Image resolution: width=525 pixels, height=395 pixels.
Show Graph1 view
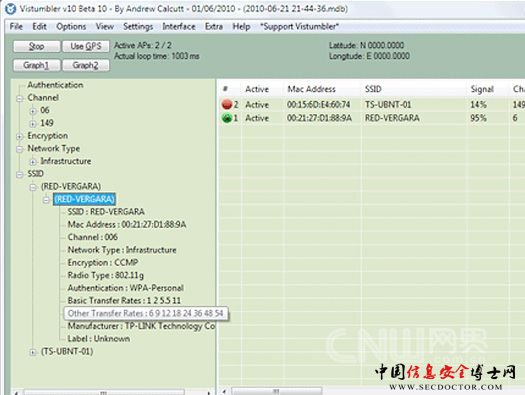coord(37,65)
